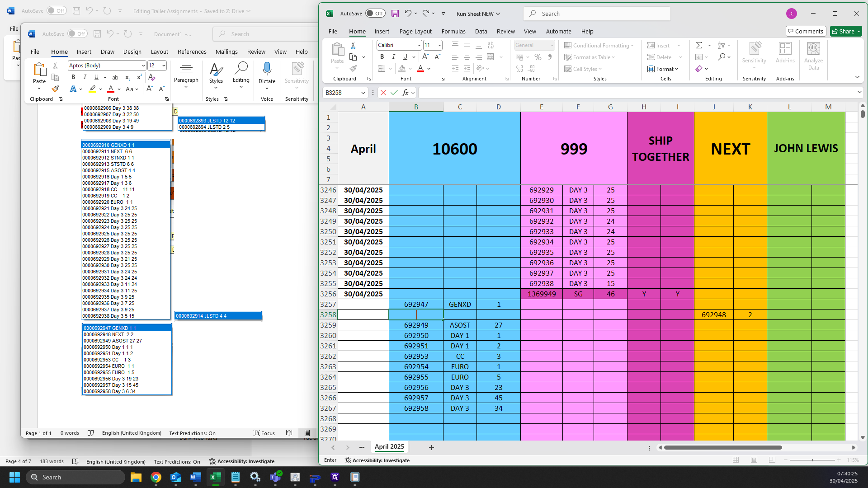
Task: Click Word Dictate microphone icon
Action: 267,73
